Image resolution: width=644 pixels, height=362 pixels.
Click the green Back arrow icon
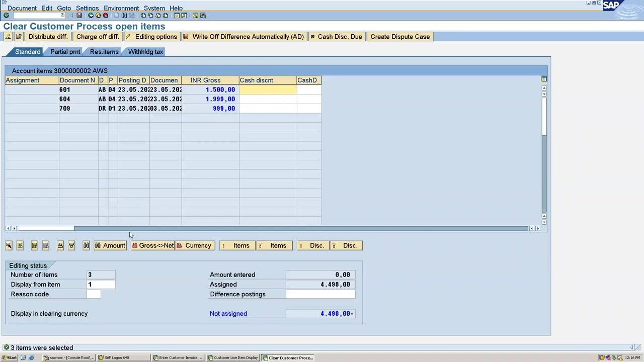click(x=91, y=15)
